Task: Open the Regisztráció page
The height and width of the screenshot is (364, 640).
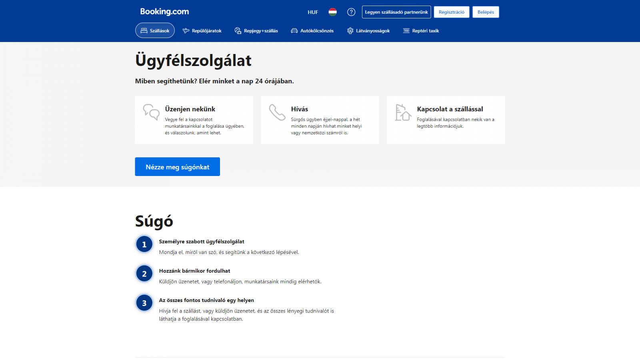Action: [x=452, y=12]
